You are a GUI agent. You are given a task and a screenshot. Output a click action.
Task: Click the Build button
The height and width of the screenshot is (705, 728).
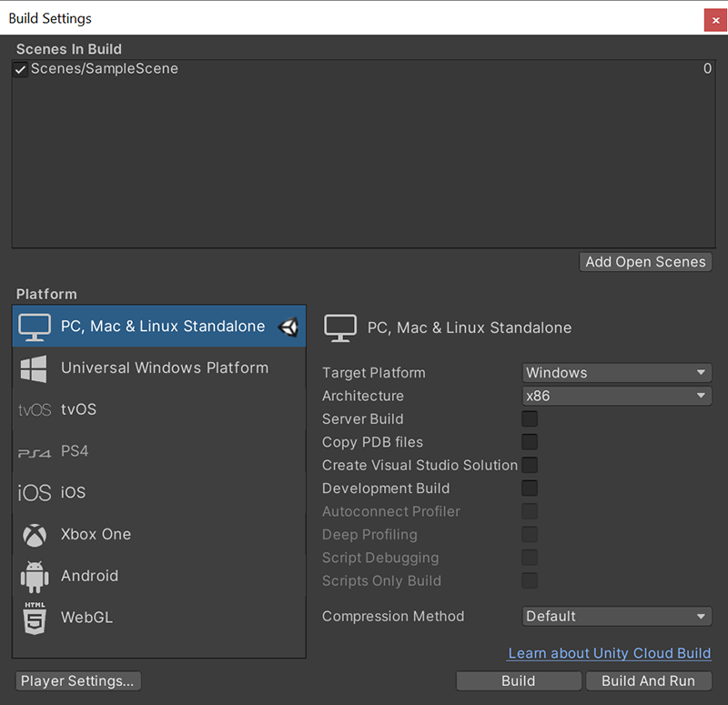coord(518,680)
